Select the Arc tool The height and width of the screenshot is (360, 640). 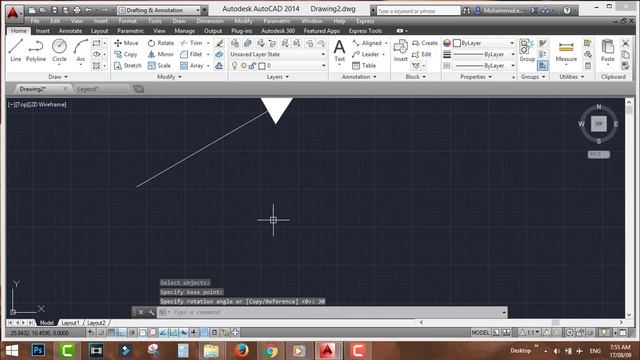[x=81, y=50]
